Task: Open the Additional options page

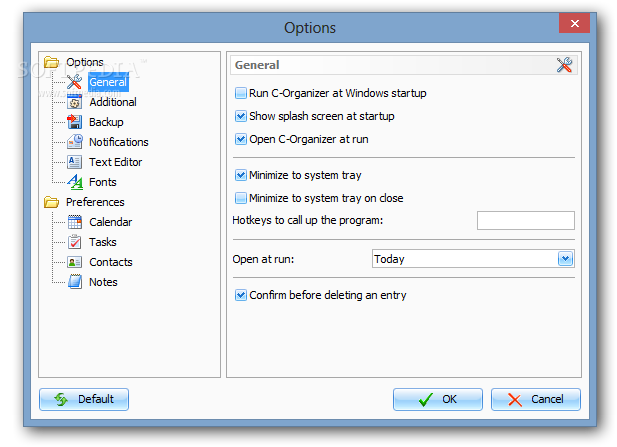Action: (x=113, y=102)
